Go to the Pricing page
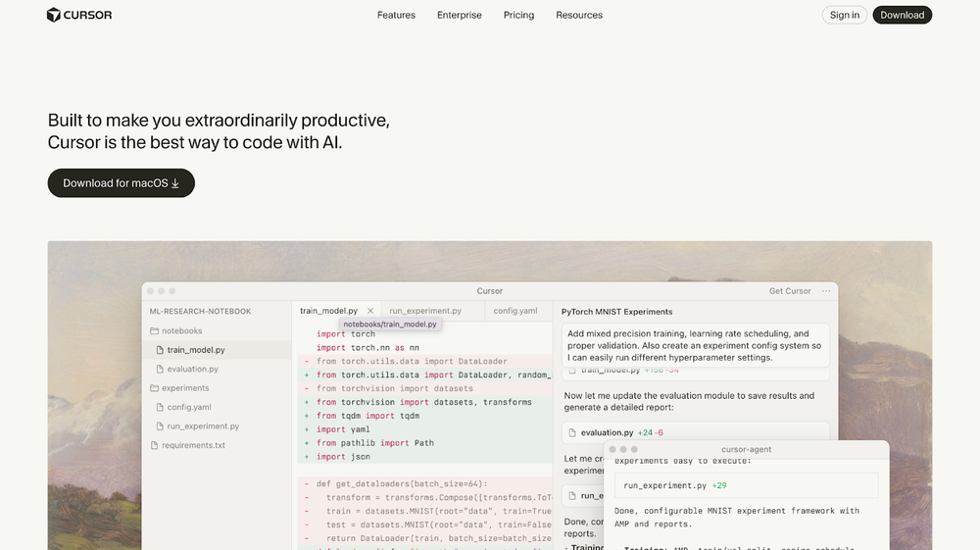 click(518, 15)
